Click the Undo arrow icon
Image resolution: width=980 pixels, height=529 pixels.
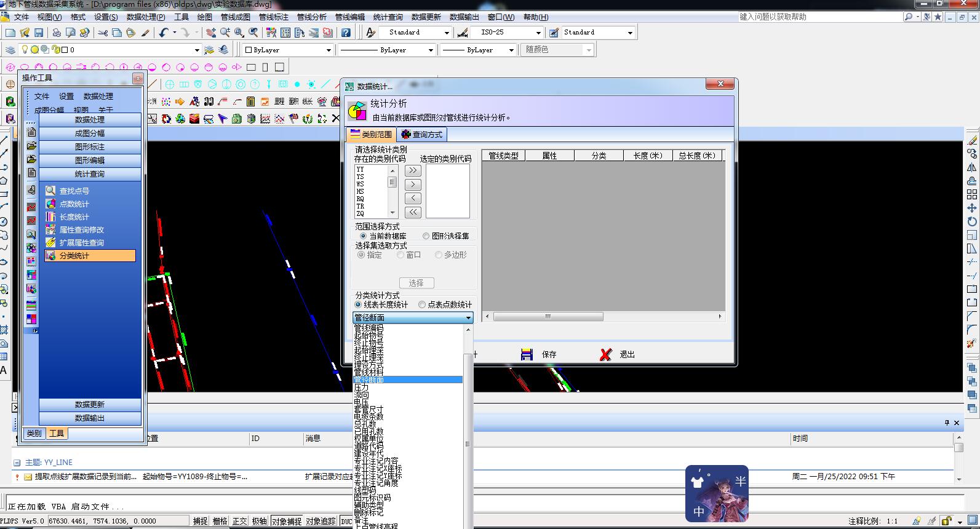point(163,33)
